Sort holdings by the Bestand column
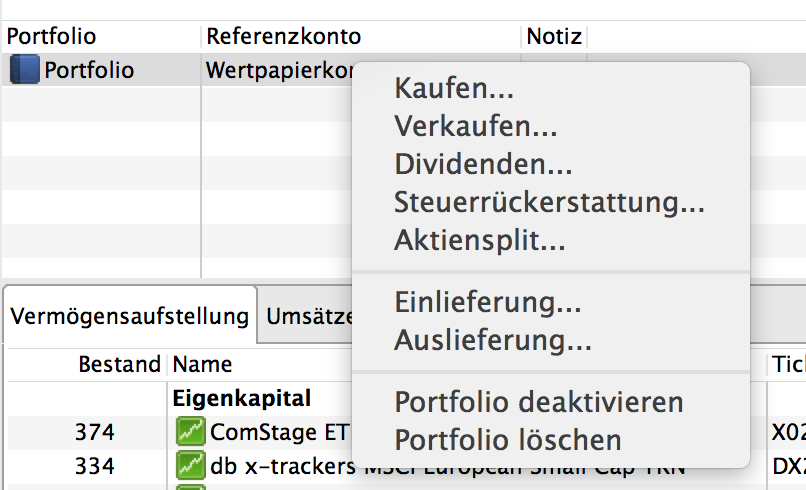 tap(119, 364)
